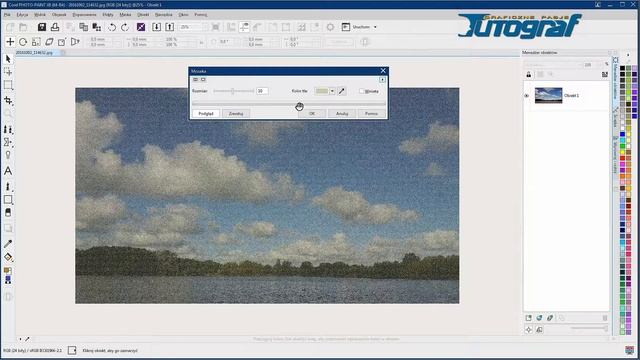Click the Export up-arrow icon
This screenshot has height=360, width=640.
click(x=169, y=27)
